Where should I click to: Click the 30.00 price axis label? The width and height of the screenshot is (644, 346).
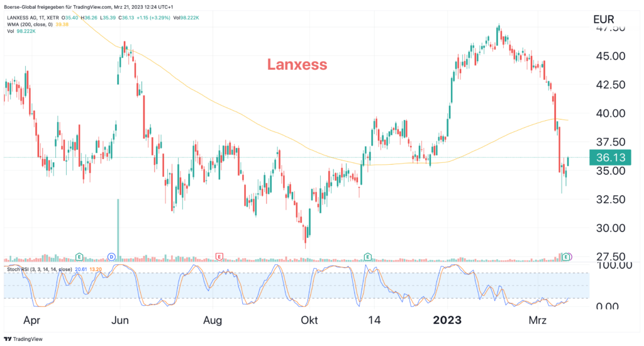[610, 228]
